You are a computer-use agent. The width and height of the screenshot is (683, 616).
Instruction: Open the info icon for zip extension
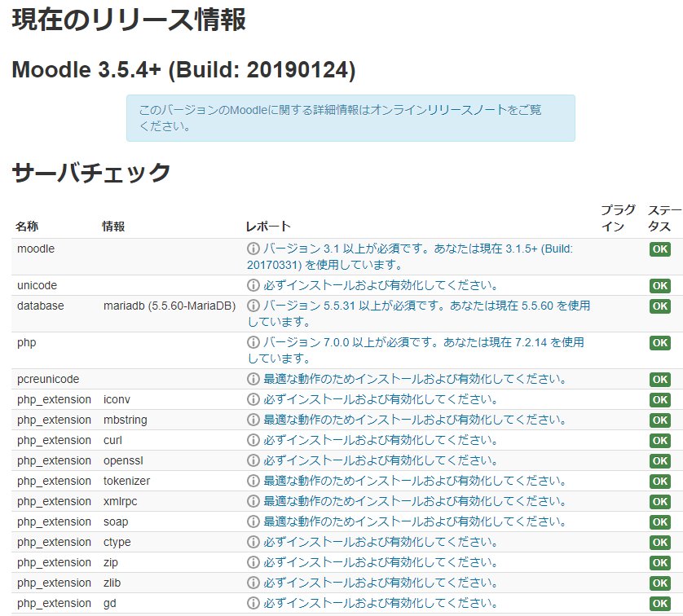pyautogui.click(x=253, y=562)
